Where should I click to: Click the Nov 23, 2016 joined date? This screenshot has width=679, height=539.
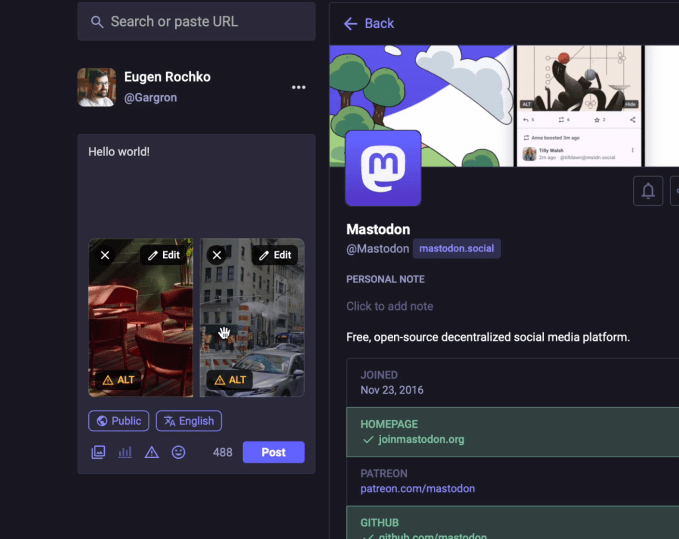(x=392, y=390)
